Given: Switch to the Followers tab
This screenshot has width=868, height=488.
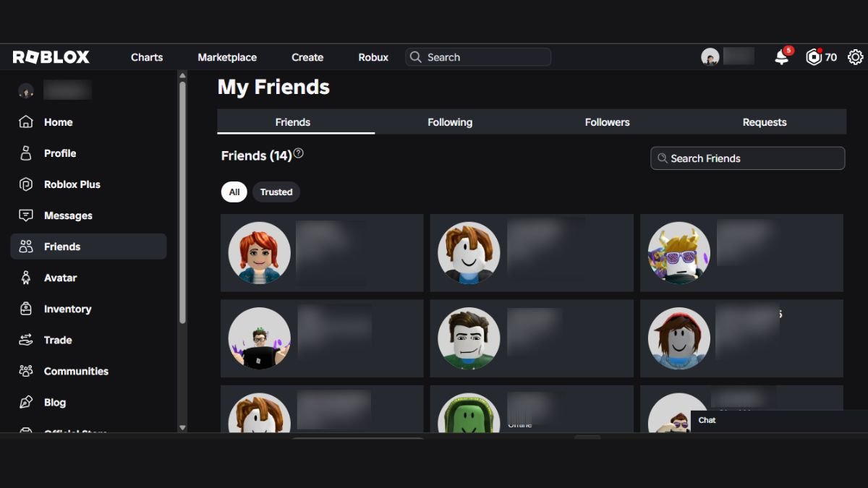Looking at the screenshot, I should point(608,122).
